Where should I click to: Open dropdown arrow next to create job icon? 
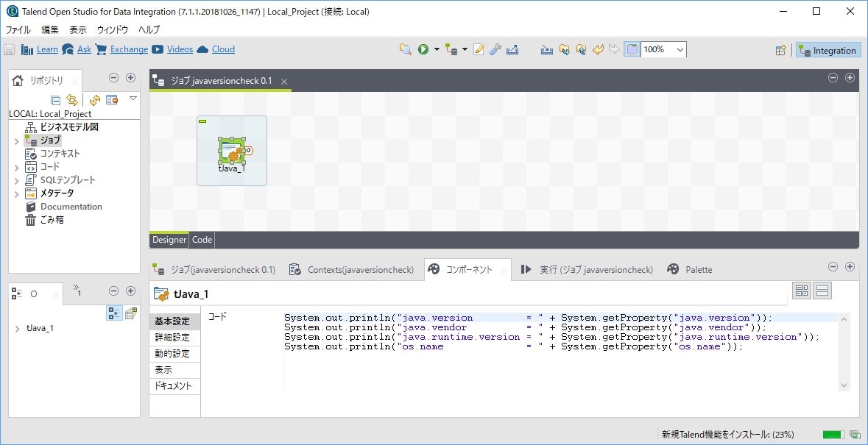(x=465, y=50)
